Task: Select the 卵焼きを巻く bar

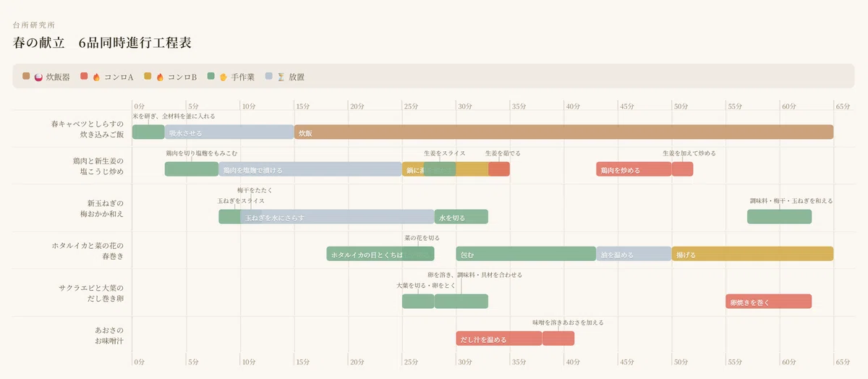Action: pos(769,302)
